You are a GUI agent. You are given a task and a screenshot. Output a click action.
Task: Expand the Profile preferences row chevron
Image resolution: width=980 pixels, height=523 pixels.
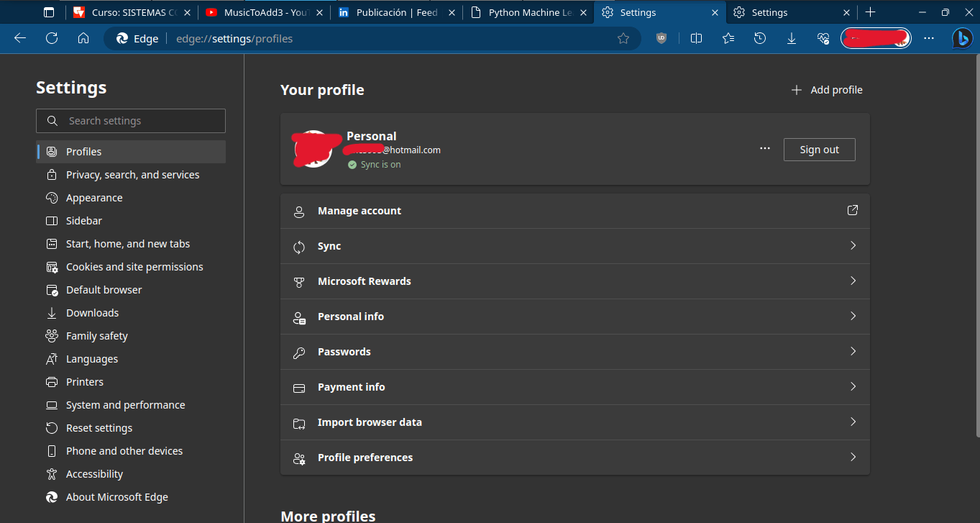pyautogui.click(x=853, y=457)
